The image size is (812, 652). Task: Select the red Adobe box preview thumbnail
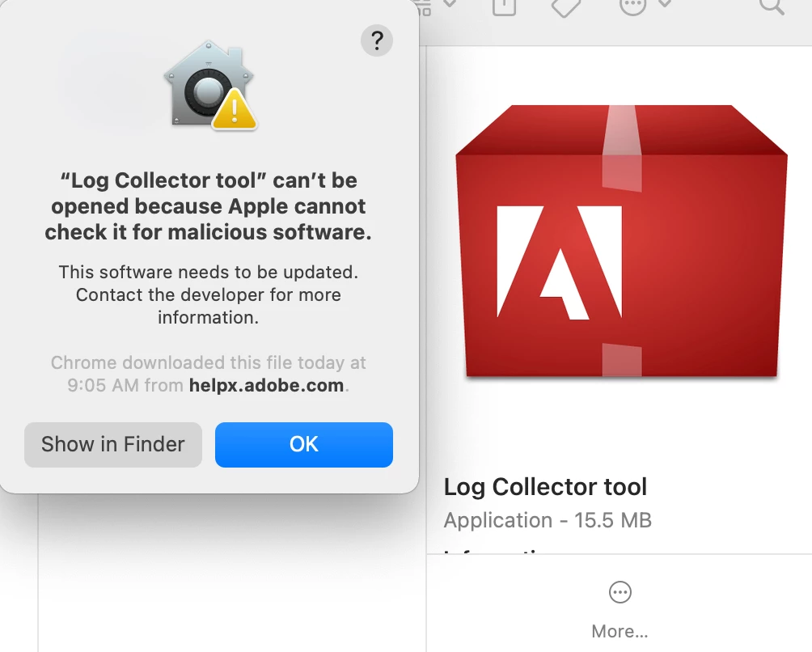coord(621,241)
